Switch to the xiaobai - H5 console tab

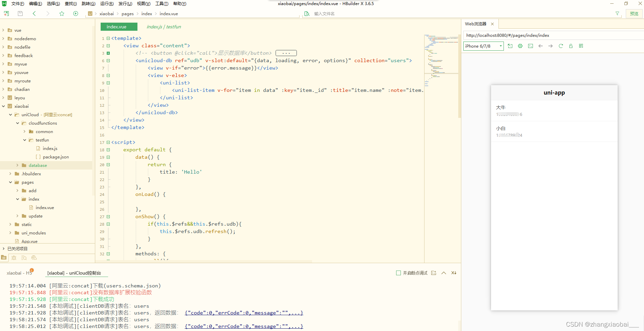(19, 273)
